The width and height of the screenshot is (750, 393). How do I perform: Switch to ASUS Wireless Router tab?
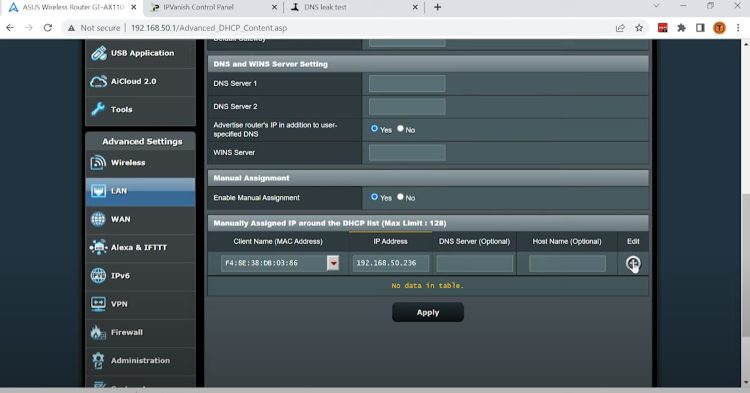click(x=73, y=7)
